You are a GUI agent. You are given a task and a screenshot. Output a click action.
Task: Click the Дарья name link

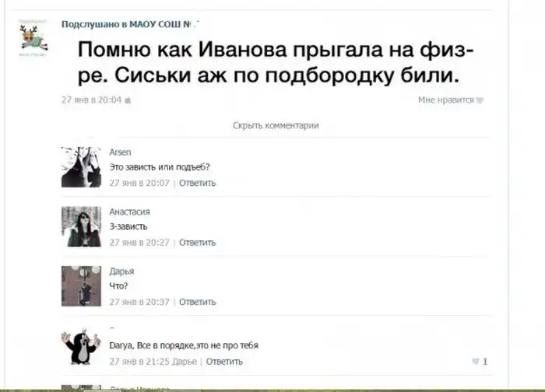pos(121,271)
